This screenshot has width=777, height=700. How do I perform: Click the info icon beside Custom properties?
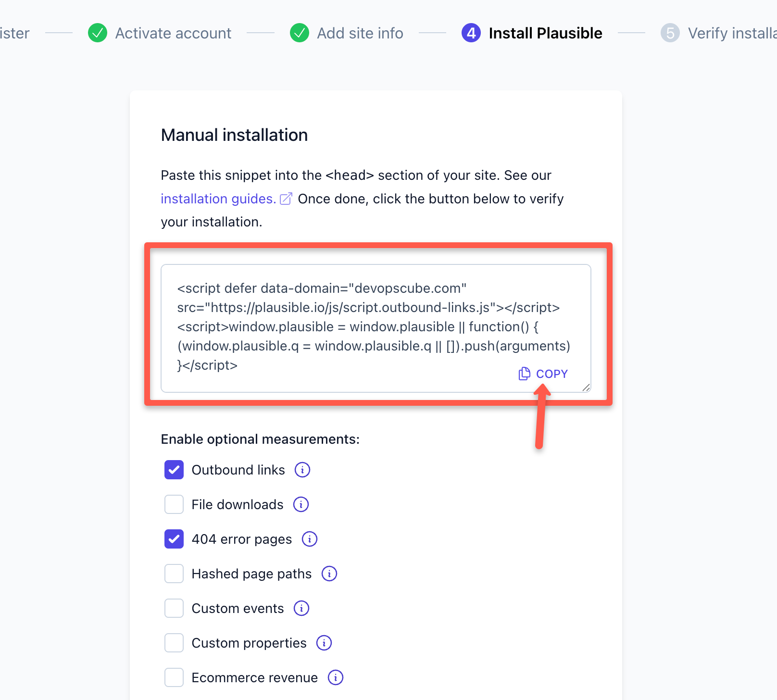click(324, 643)
